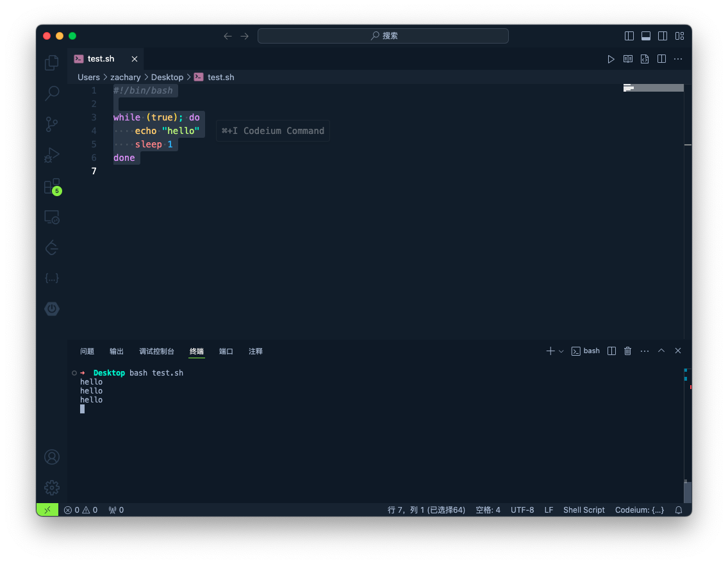Image resolution: width=728 pixels, height=564 pixels.
Task: Open the Remote Explorer view
Action: [52, 217]
